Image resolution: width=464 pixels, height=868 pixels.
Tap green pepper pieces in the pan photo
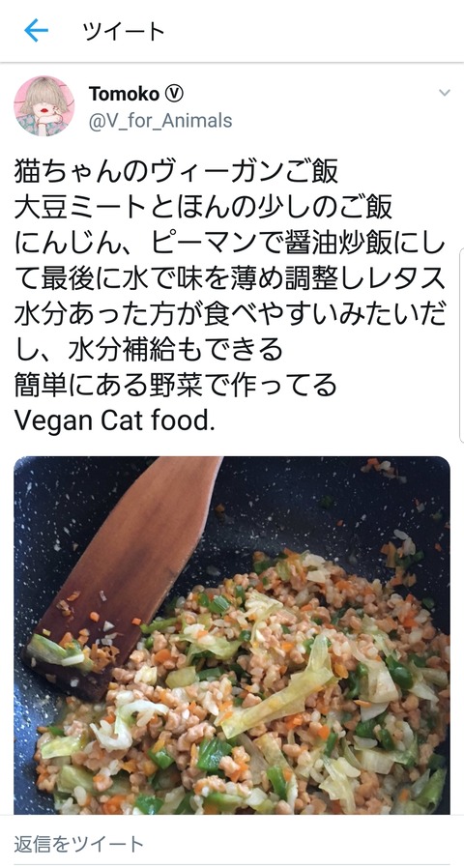coord(213,753)
